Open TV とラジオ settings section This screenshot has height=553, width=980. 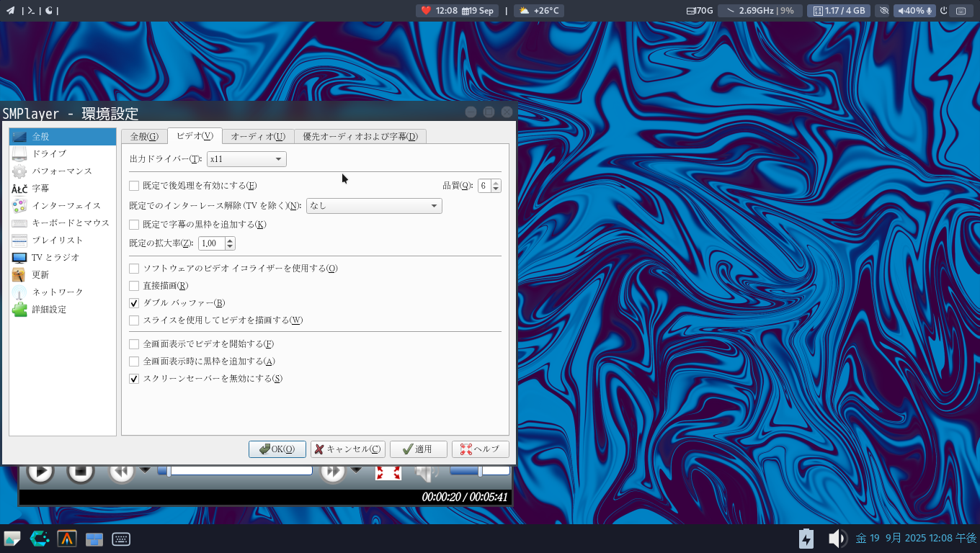pos(63,257)
